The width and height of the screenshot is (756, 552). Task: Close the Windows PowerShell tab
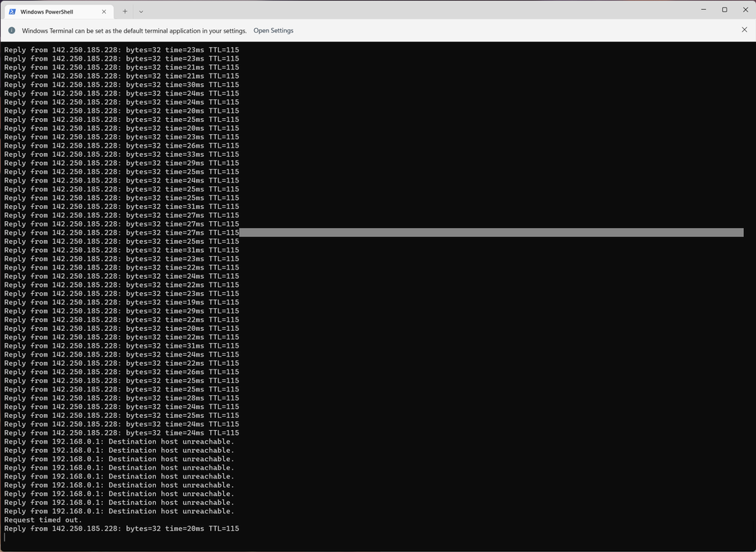coord(104,11)
